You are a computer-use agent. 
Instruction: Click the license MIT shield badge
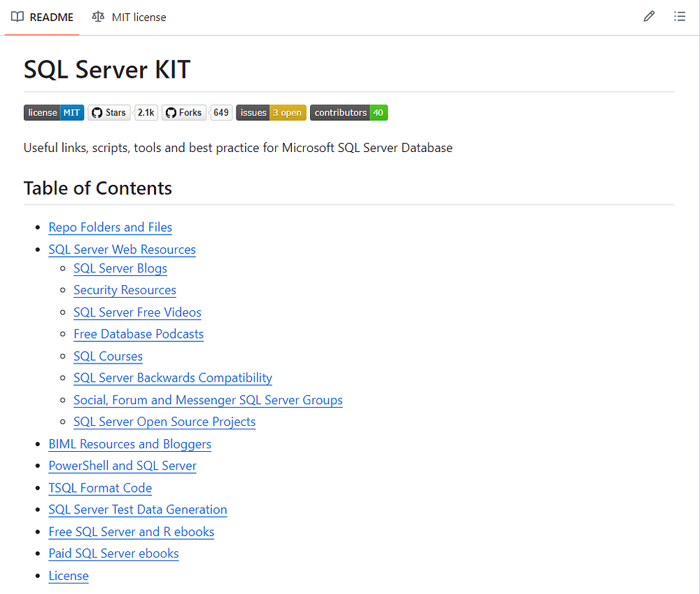pyautogui.click(x=53, y=112)
